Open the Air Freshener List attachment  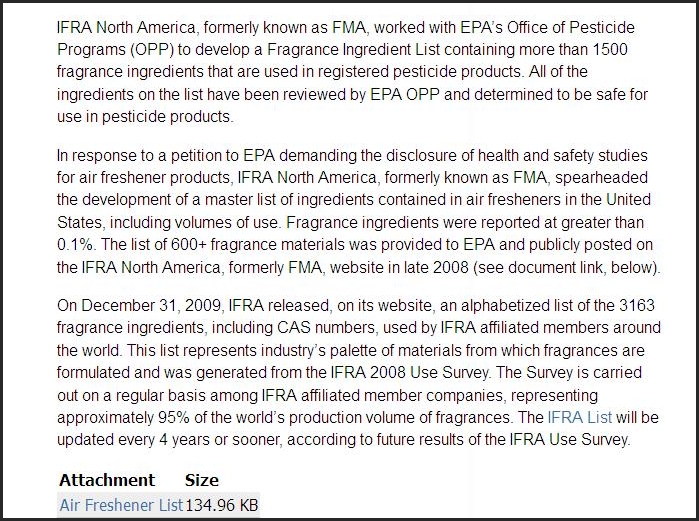tap(120, 505)
